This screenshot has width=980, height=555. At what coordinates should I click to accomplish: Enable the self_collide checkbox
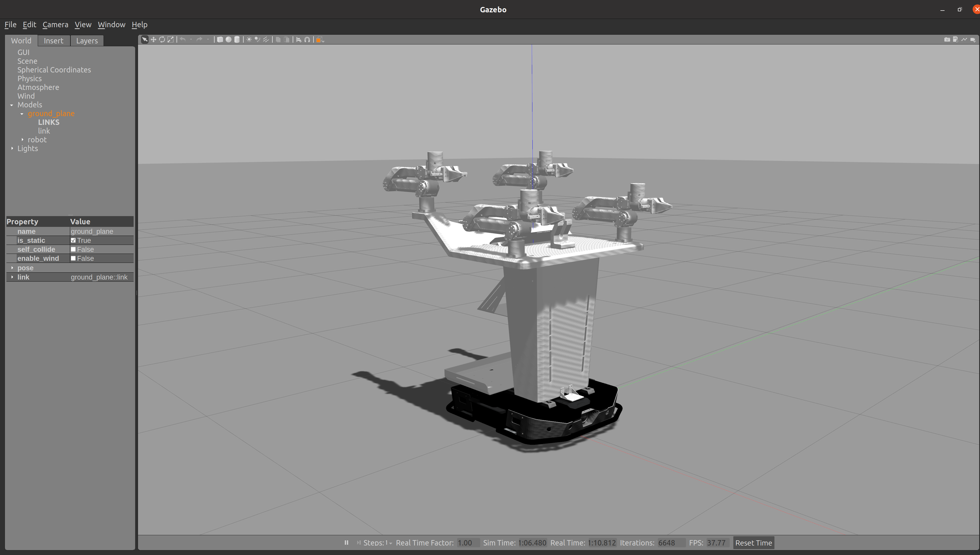click(73, 249)
